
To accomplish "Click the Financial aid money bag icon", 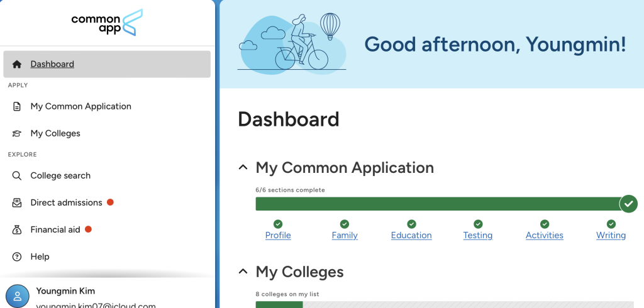I will [17, 229].
